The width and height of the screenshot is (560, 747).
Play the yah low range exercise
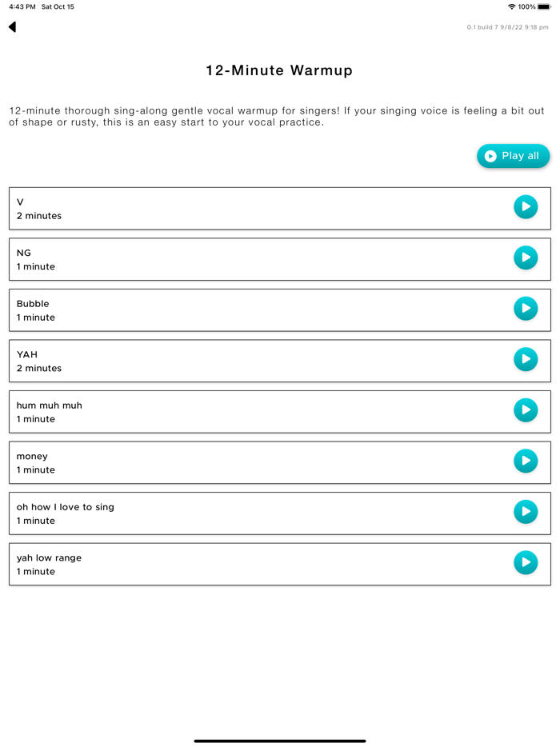pyautogui.click(x=526, y=562)
